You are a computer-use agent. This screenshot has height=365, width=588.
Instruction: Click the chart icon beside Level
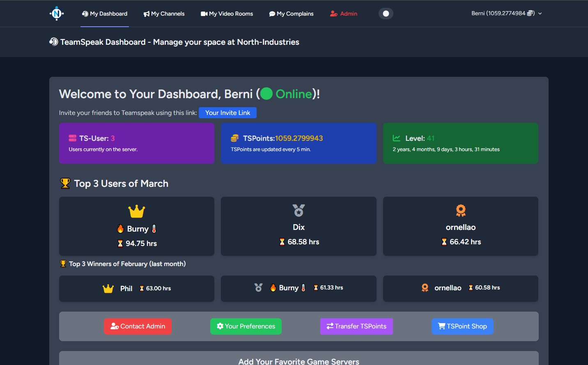coord(397,138)
